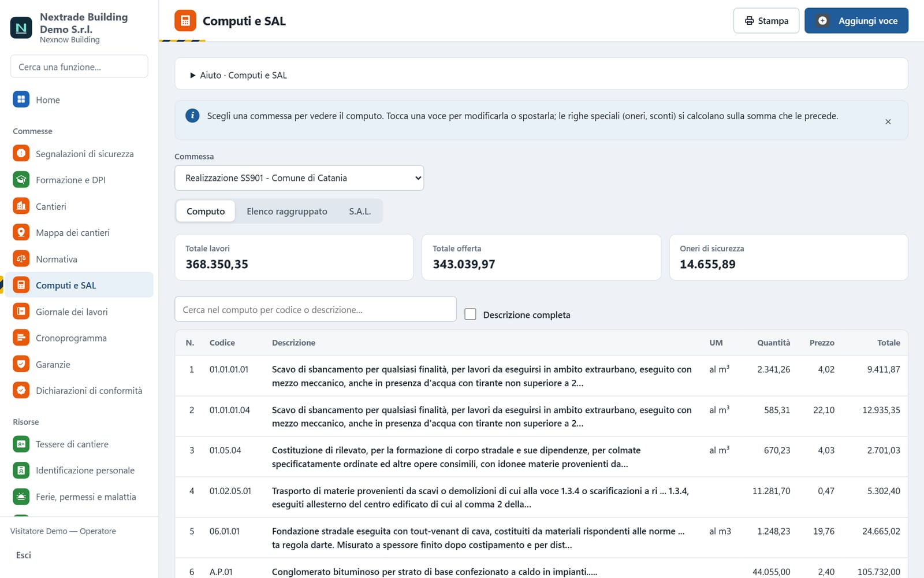Click the Dichiarazioni di conformità badge icon
Image resolution: width=924 pixels, height=578 pixels.
pyautogui.click(x=21, y=390)
